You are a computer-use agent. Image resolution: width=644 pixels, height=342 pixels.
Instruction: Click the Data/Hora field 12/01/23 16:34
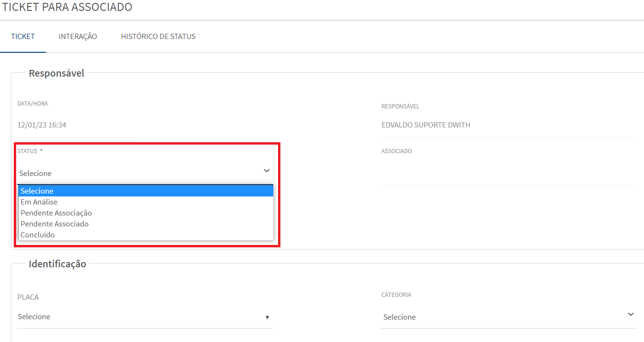pyautogui.click(x=76, y=125)
